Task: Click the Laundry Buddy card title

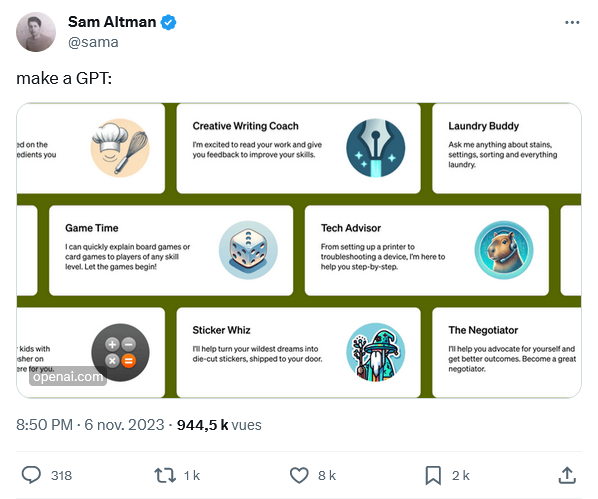Action: pyautogui.click(x=484, y=126)
